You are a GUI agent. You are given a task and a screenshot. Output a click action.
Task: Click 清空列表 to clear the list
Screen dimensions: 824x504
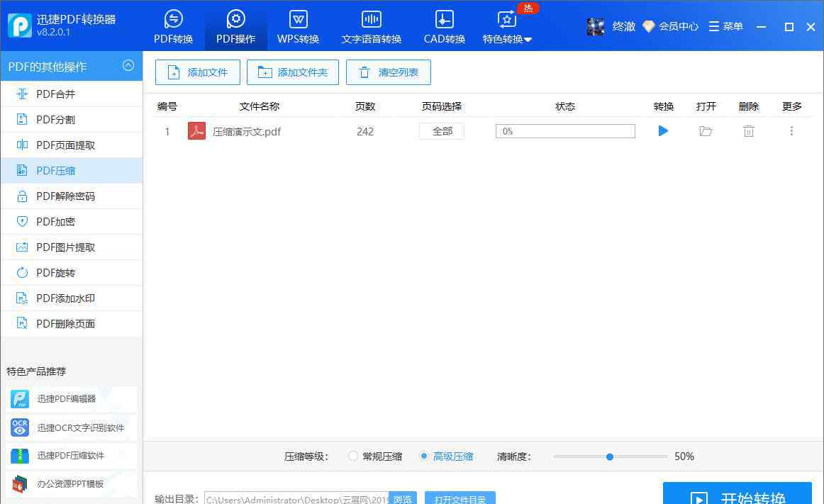pyautogui.click(x=388, y=72)
